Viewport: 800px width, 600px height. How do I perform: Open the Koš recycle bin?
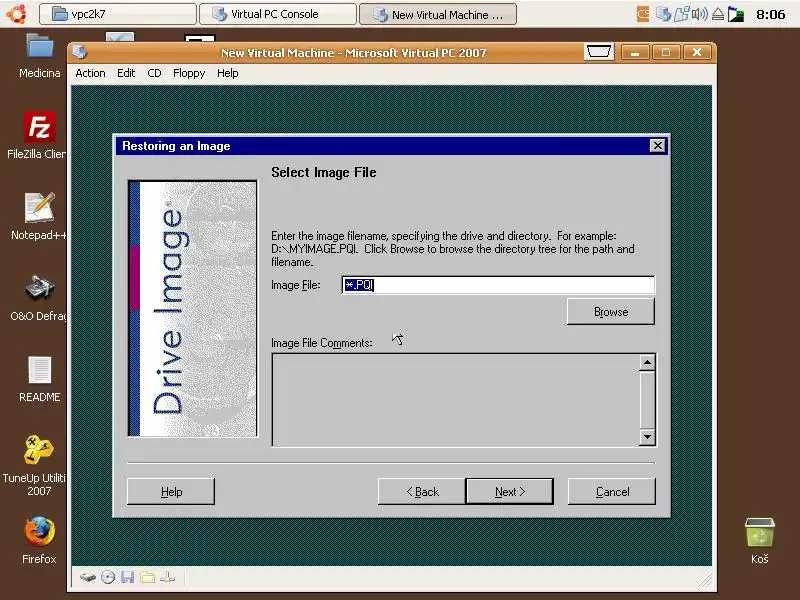click(x=760, y=541)
